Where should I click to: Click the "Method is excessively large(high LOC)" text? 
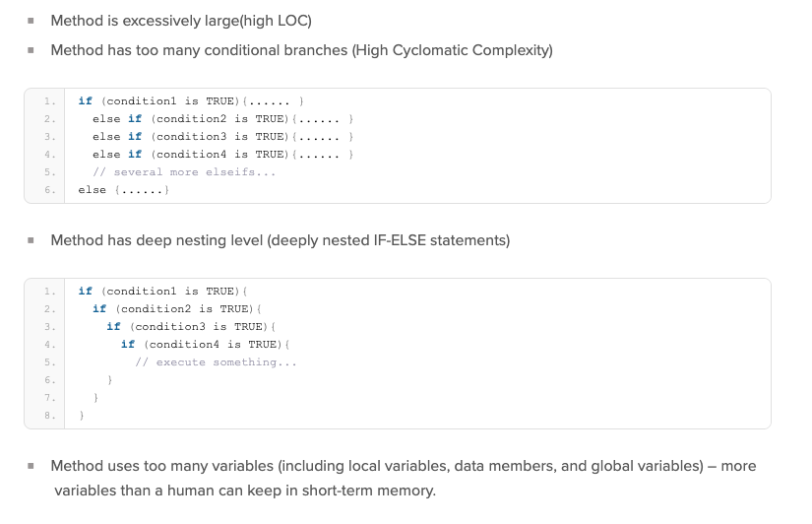(181, 21)
